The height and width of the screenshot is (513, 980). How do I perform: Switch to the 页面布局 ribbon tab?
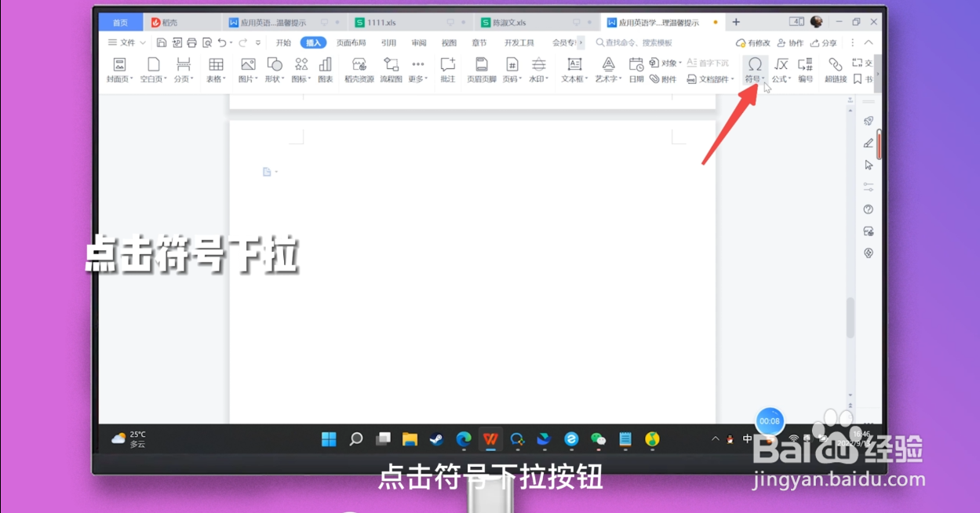[x=351, y=42]
